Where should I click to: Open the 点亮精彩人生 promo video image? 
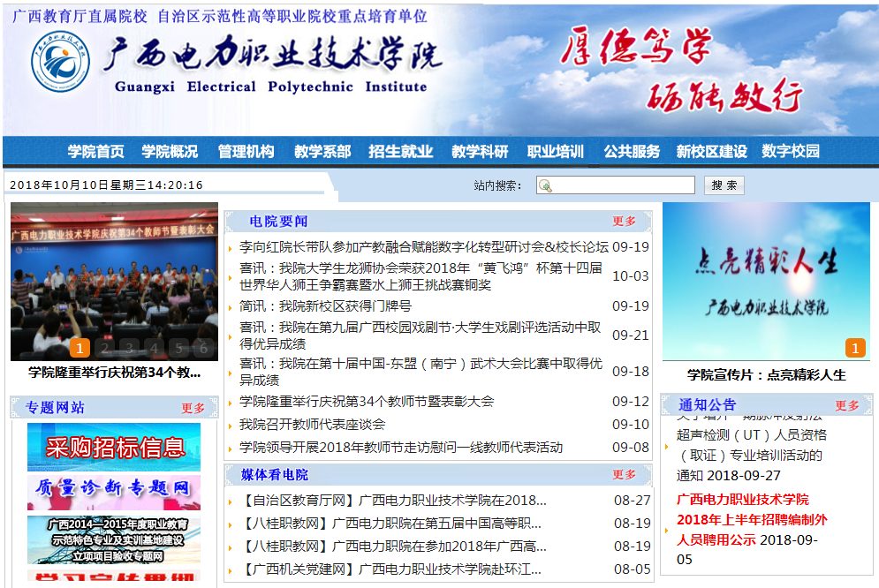point(766,282)
